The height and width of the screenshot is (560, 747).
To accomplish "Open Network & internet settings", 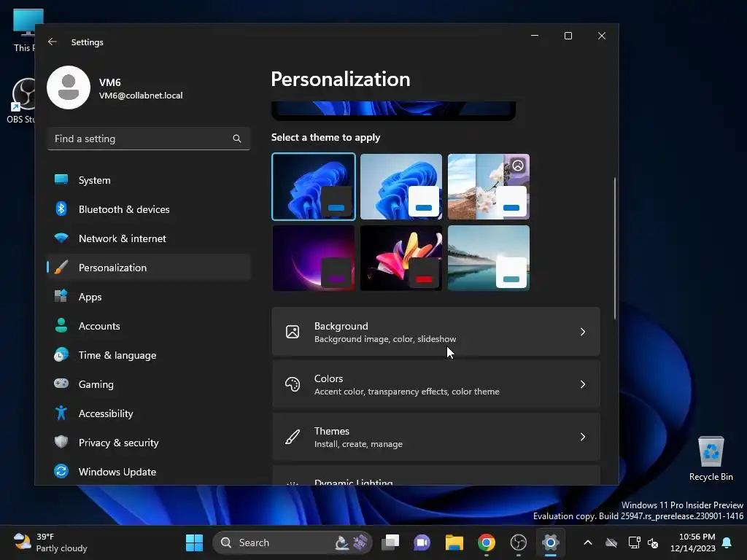I will [x=149, y=238].
